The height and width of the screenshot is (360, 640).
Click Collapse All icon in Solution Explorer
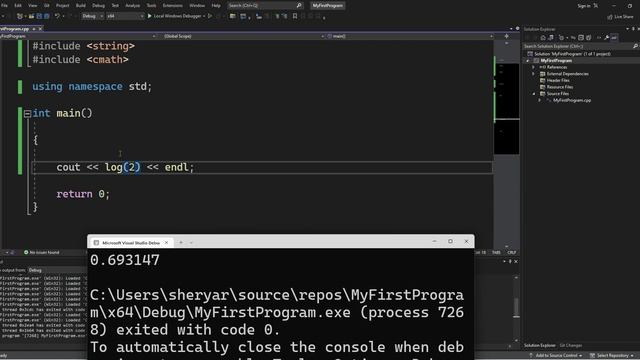tap(581, 38)
